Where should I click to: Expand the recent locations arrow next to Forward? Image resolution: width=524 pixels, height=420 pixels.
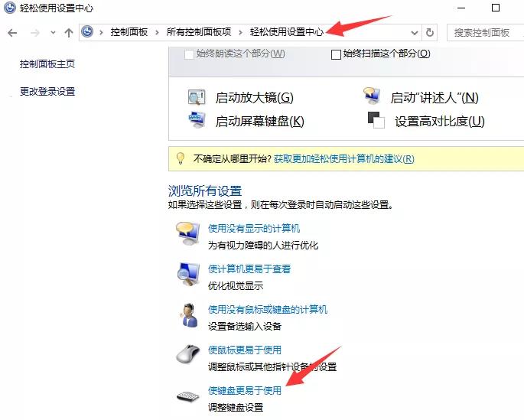[x=53, y=33]
